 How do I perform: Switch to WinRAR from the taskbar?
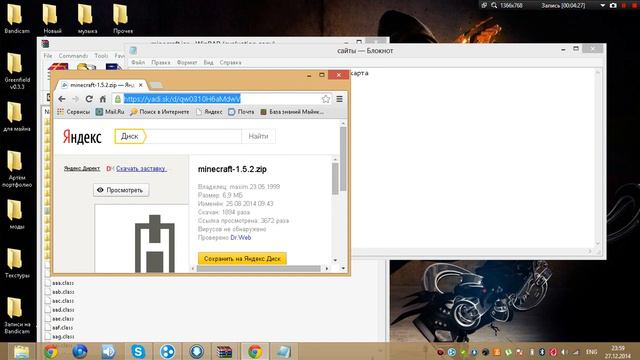(224, 351)
